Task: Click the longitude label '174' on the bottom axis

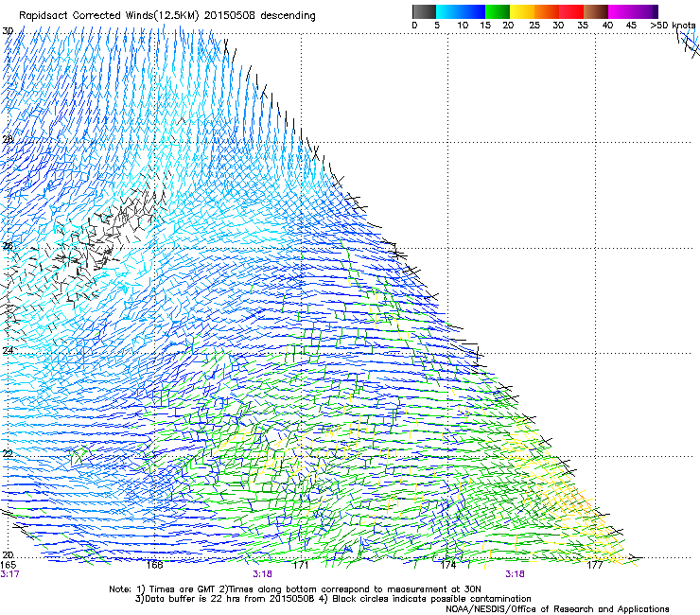Action: (447, 565)
